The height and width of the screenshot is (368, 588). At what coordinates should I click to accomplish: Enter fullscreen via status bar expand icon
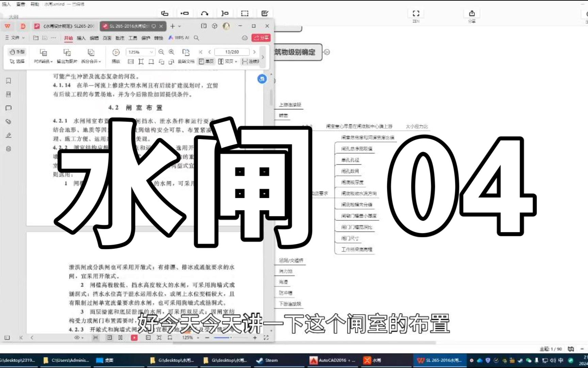pos(266,338)
